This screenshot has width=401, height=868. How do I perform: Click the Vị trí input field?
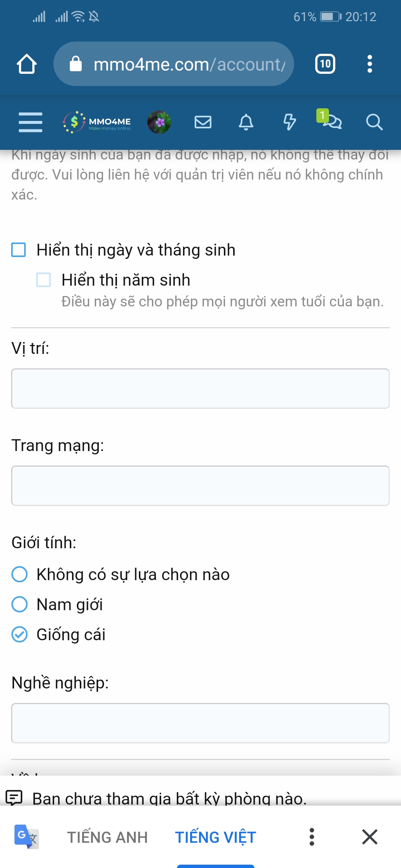[200, 388]
